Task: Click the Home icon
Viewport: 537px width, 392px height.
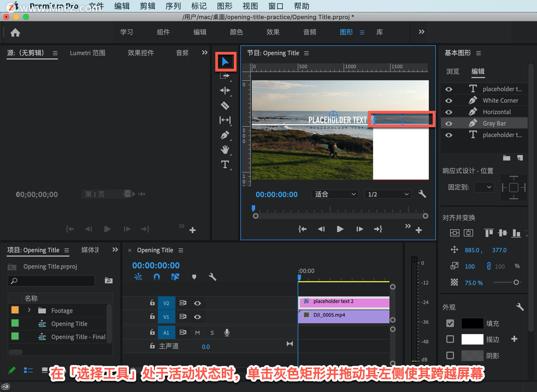Action: click(15, 33)
